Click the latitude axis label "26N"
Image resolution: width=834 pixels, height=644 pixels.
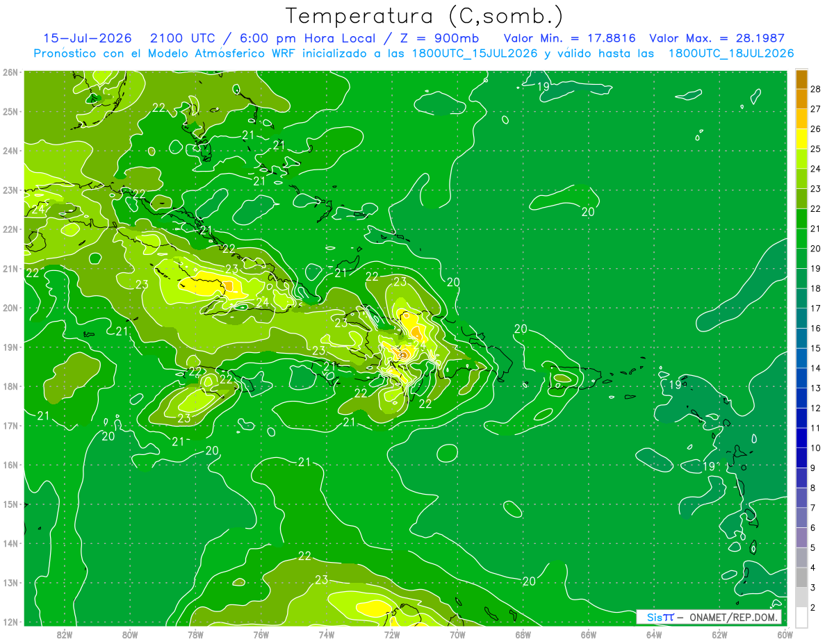click(x=10, y=72)
